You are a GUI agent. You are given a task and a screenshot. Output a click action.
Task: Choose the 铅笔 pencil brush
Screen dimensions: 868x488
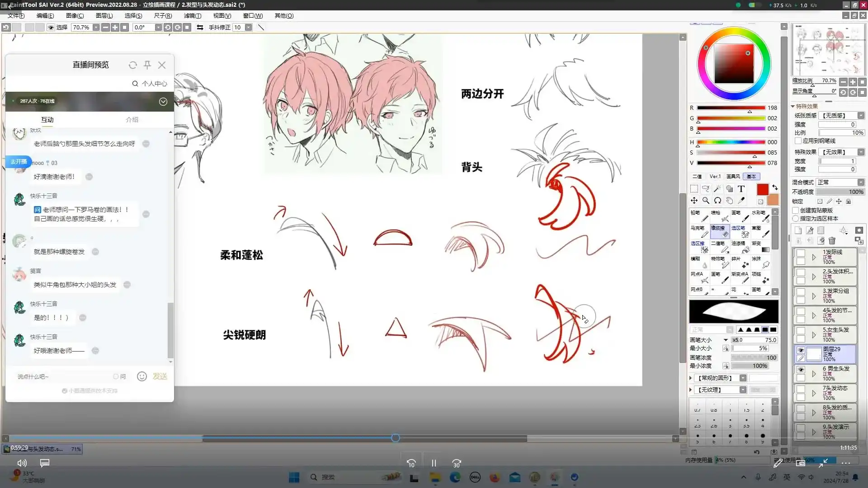coord(700,216)
